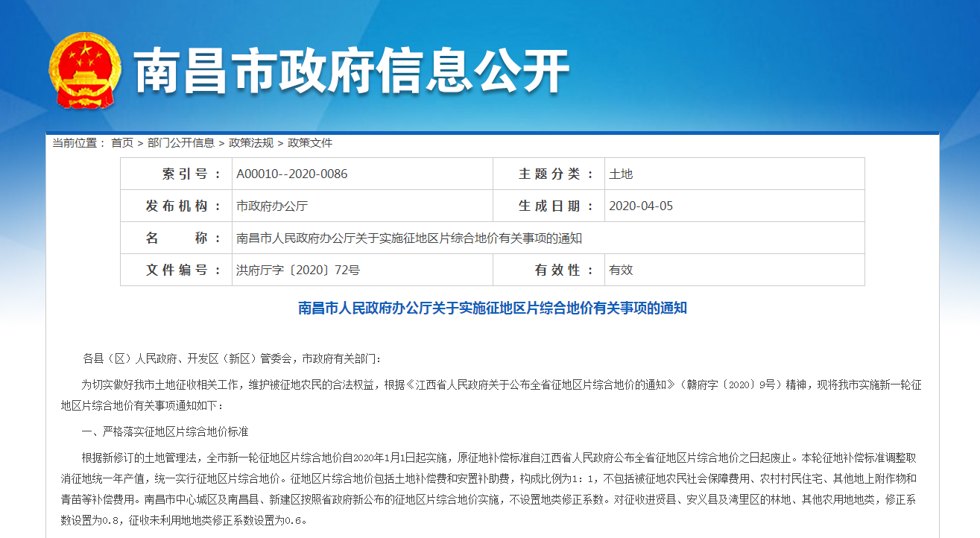
Task: Select 政策文件 breadcrumb item
Action: 310,142
